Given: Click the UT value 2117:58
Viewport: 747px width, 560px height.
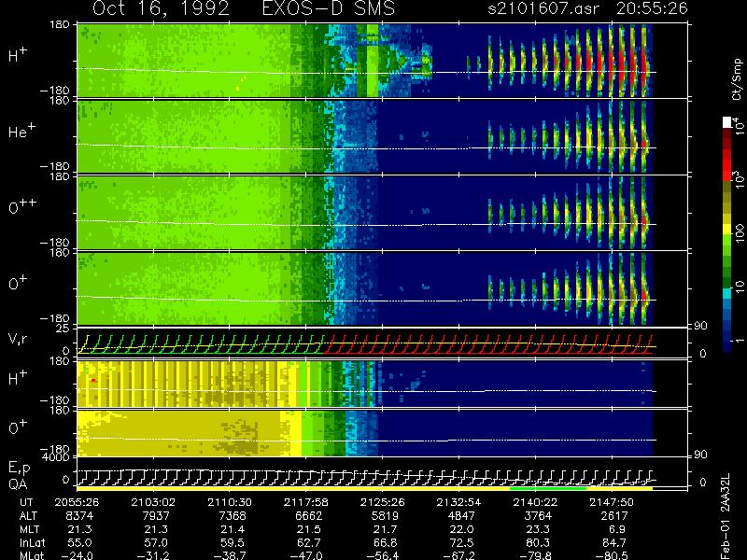Looking at the screenshot, I should coord(306,502).
